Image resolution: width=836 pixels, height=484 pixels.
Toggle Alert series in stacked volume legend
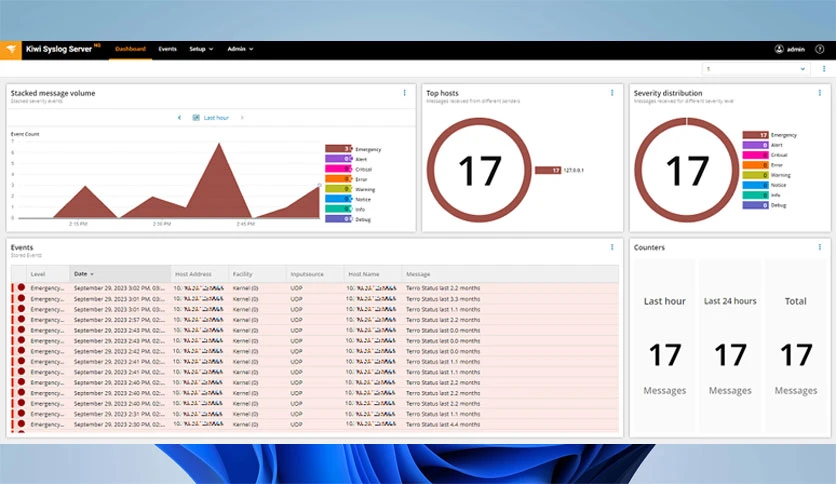coord(347,159)
